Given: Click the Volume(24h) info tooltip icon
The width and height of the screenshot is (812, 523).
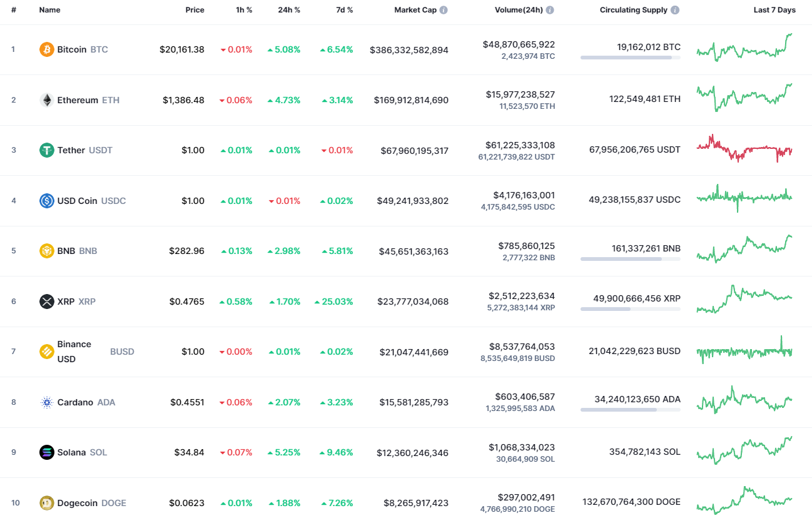Looking at the screenshot, I should [549, 9].
